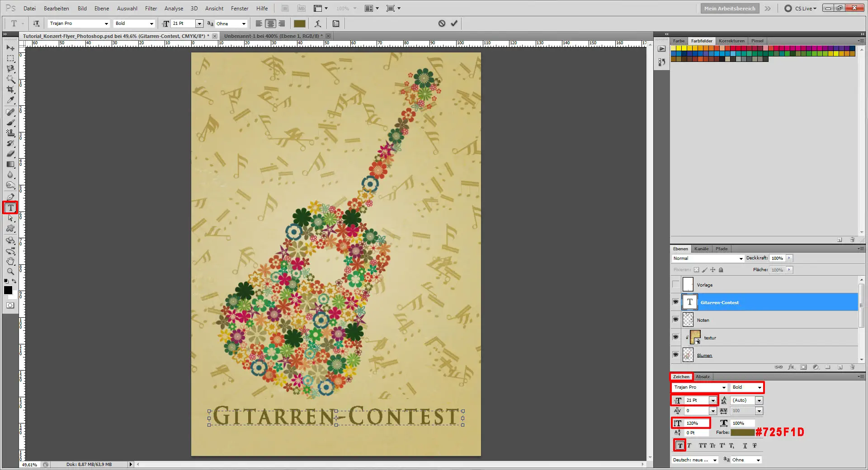Image resolution: width=868 pixels, height=470 pixels.
Task: Select the Crop tool
Action: tap(10, 90)
